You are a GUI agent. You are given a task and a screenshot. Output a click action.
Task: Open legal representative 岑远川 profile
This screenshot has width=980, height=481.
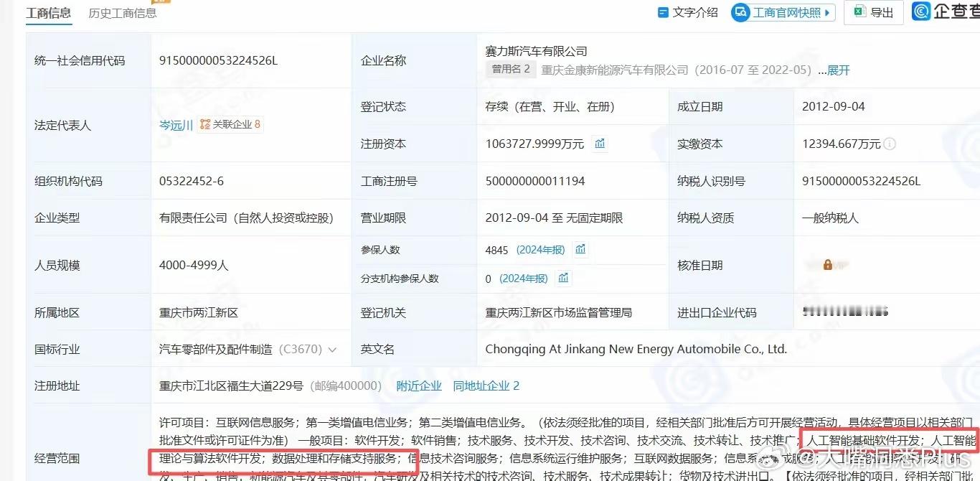[x=175, y=124]
